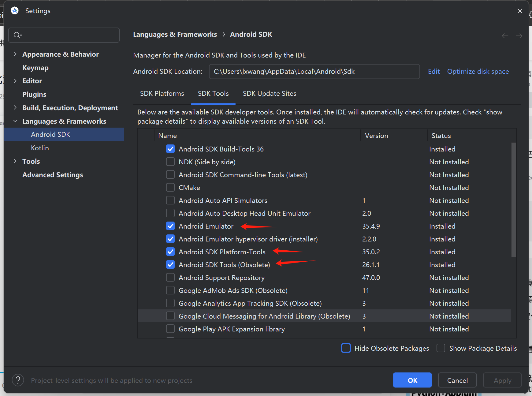Screen dimensions: 532x396
Task: Select Android SDK in the tree
Action: click(64, 134)
